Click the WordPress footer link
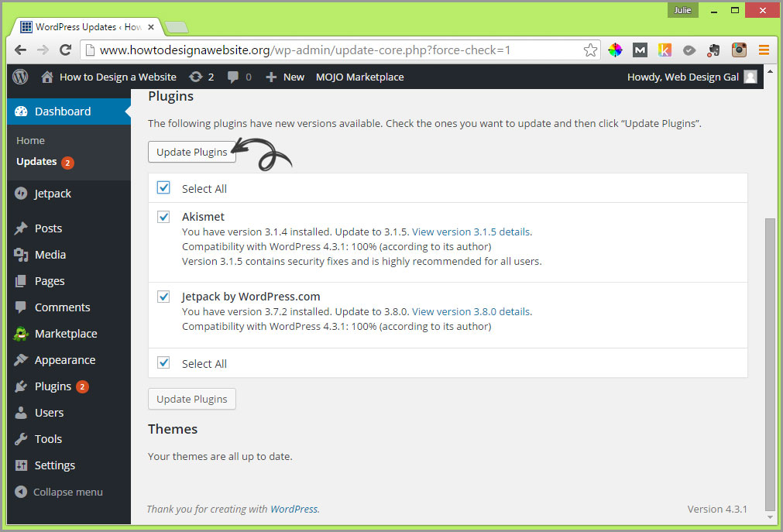783x532 pixels. [x=294, y=509]
